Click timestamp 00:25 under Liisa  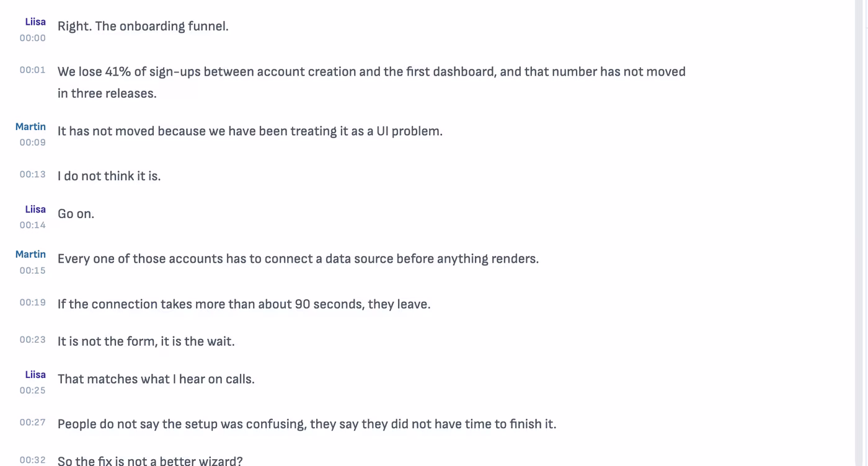pos(32,390)
